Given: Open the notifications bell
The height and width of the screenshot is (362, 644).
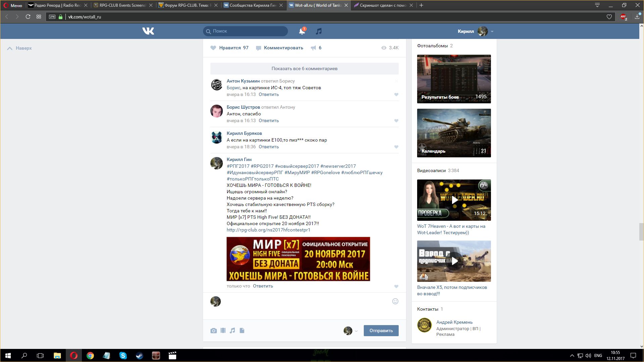Looking at the screenshot, I should tap(302, 31).
